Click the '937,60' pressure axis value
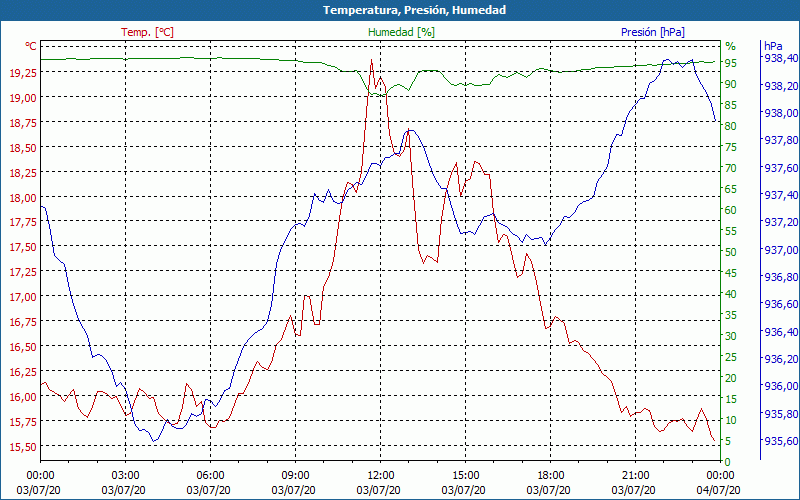 781,168
